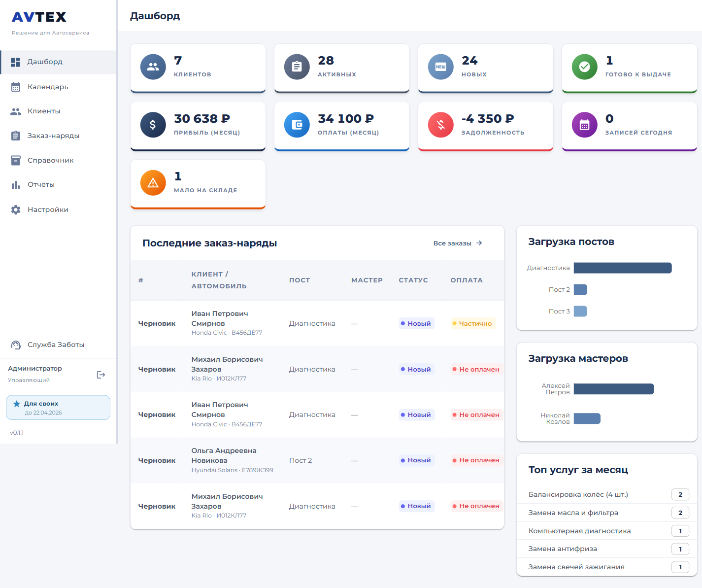This screenshot has height=588, width=702.
Task: Open Настройки in the sidebar
Action: point(48,209)
